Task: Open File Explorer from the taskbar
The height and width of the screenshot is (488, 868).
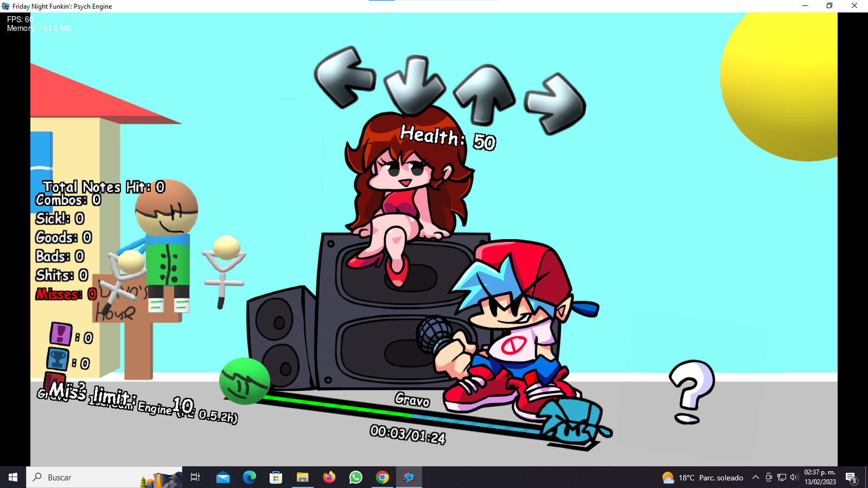Action: 302,477
